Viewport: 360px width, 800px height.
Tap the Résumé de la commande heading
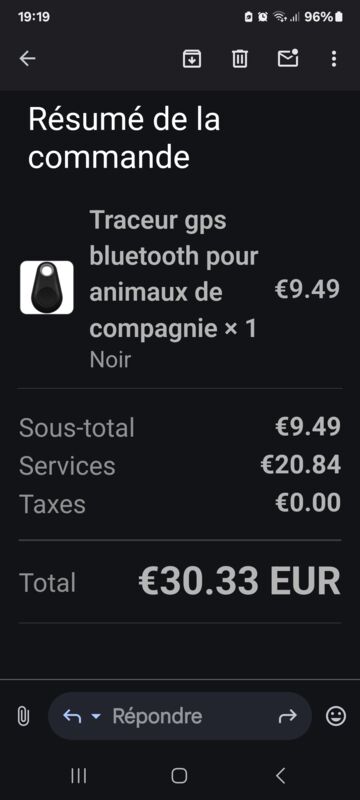point(124,138)
